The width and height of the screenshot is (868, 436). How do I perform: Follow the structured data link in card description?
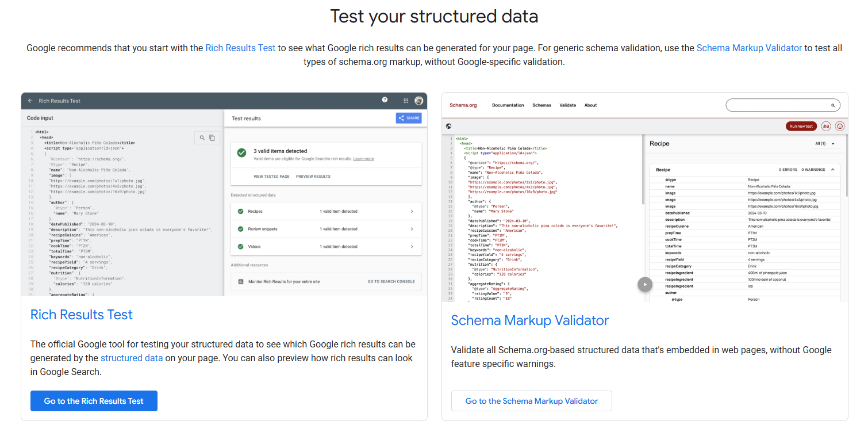(132, 358)
